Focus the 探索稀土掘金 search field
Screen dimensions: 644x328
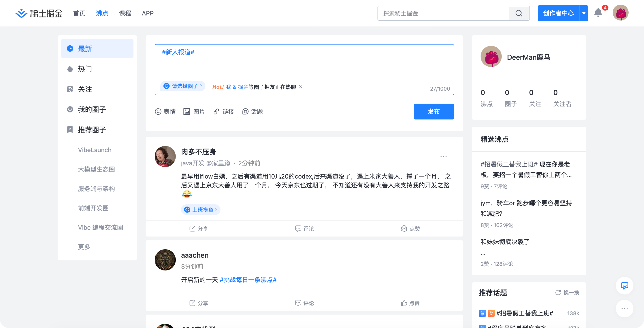(x=443, y=13)
